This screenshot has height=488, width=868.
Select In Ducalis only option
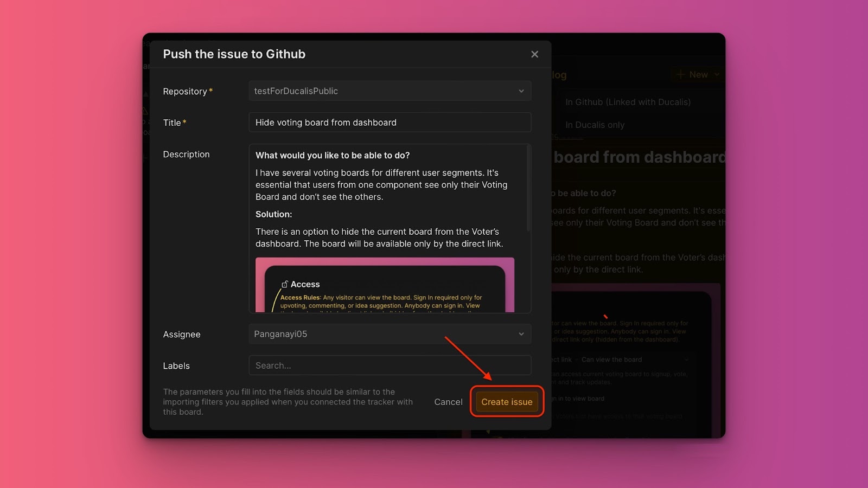coord(595,125)
